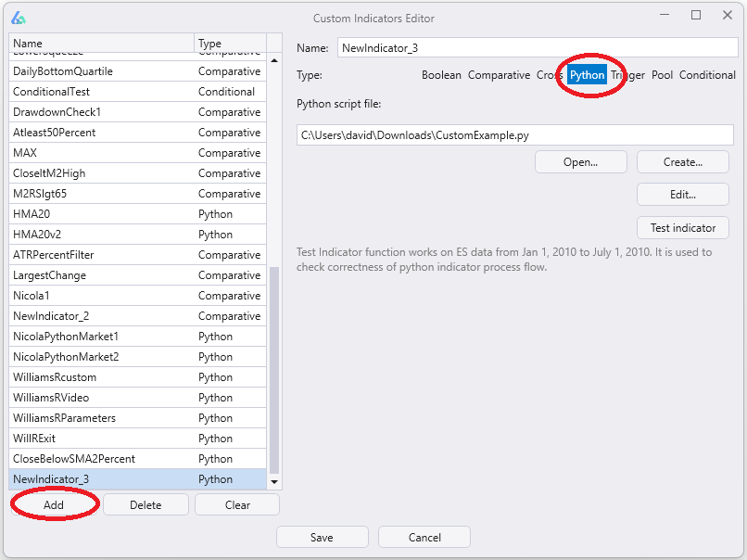Edit the indicator Name field
This screenshot has height=560, width=747.
coord(538,46)
